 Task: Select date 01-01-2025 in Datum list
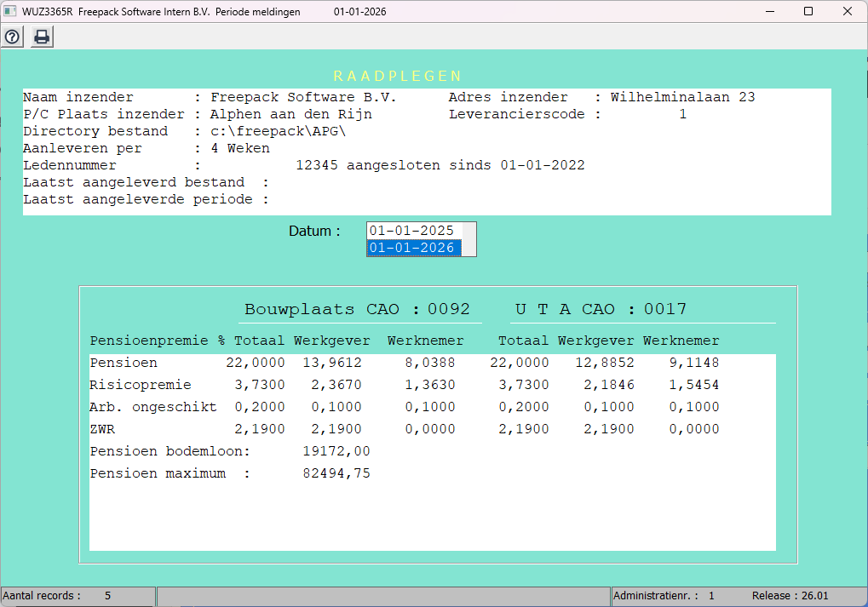(411, 231)
